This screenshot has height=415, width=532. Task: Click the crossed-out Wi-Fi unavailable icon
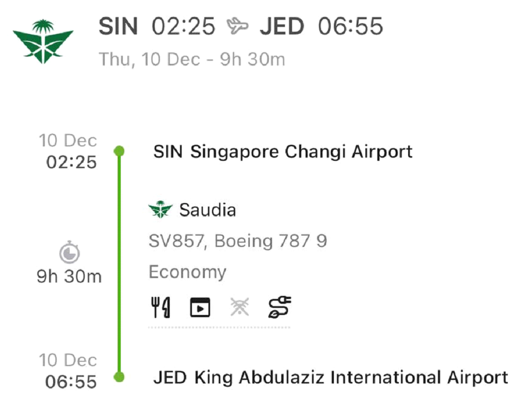coord(240,307)
